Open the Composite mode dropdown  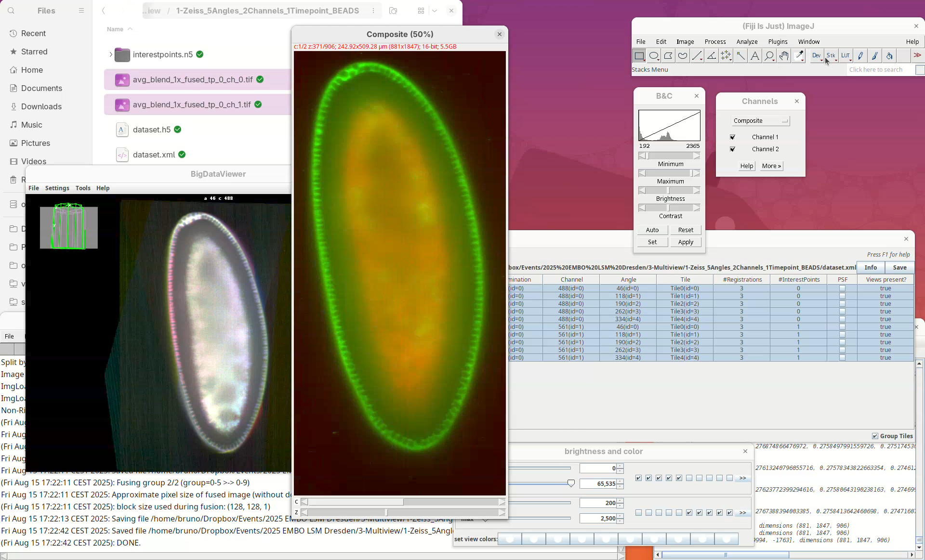tap(760, 121)
